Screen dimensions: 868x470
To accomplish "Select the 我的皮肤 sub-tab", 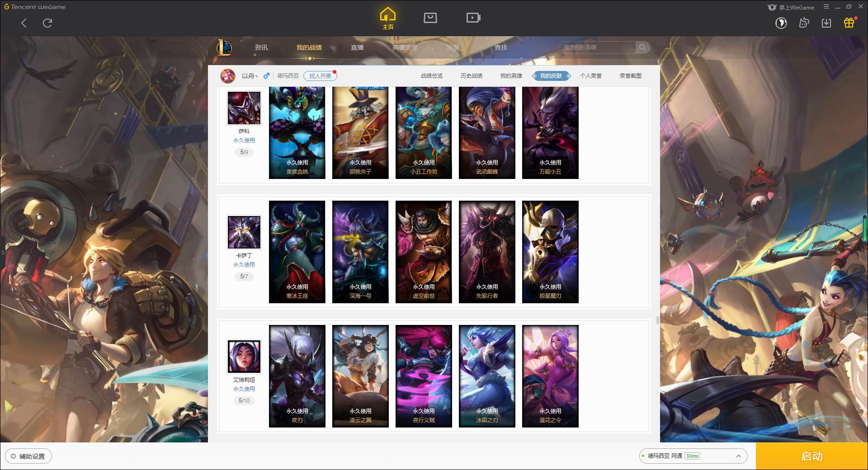I will point(551,76).
